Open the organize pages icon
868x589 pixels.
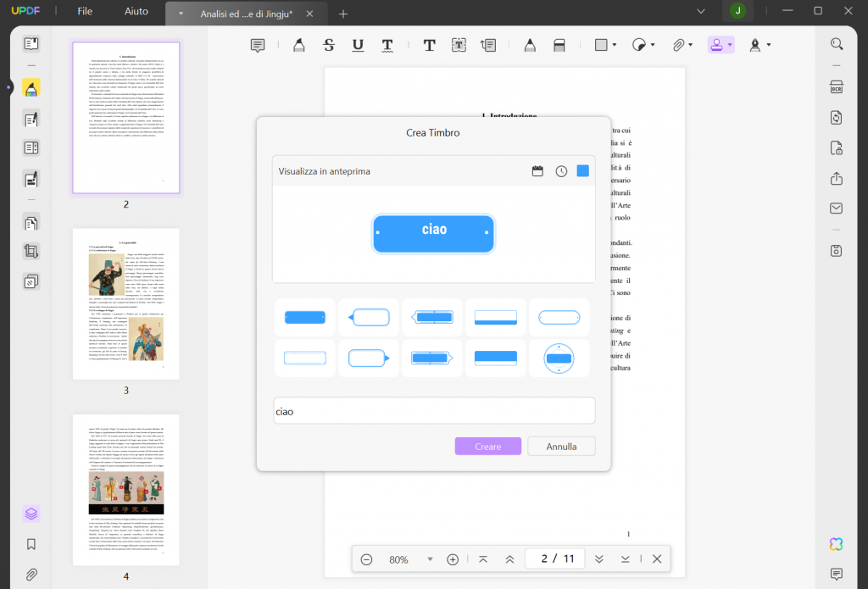point(31,223)
